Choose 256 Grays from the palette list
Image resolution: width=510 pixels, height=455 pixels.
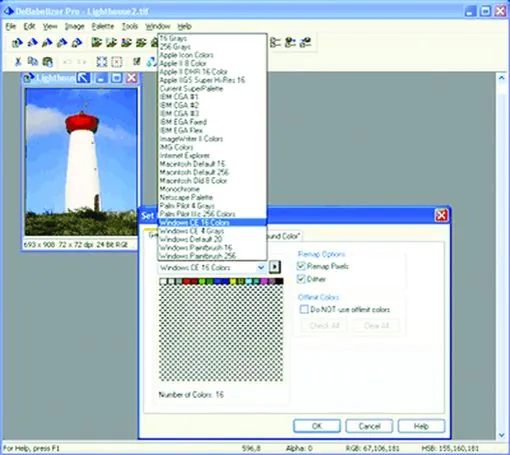pos(212,47)
